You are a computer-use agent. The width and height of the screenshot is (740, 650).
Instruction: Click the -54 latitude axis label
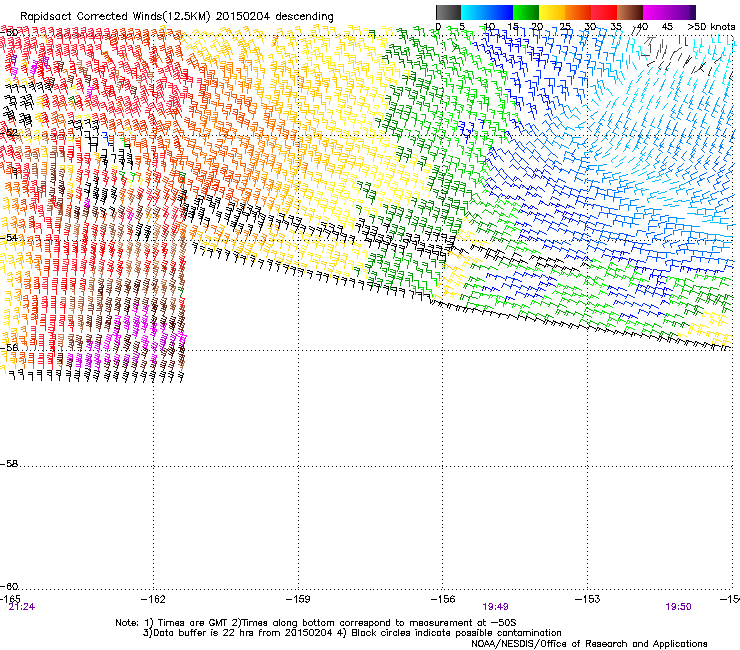click(x=9, y=237)
